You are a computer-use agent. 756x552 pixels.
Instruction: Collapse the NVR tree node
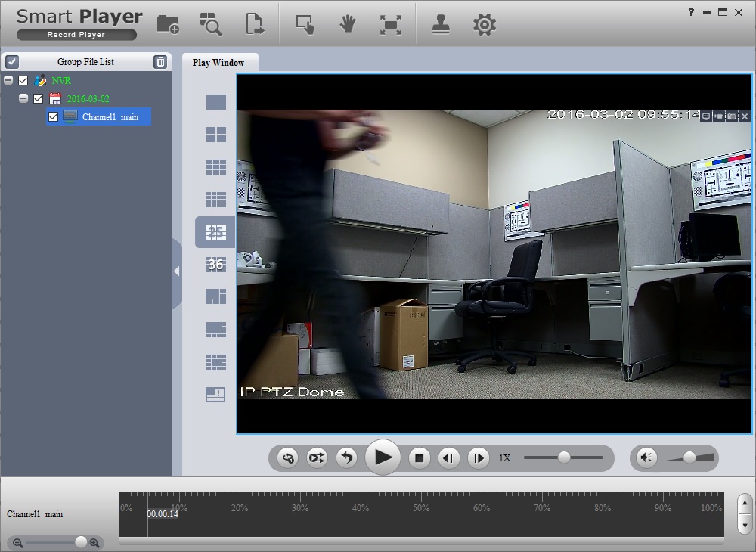[x=8, y=80]
